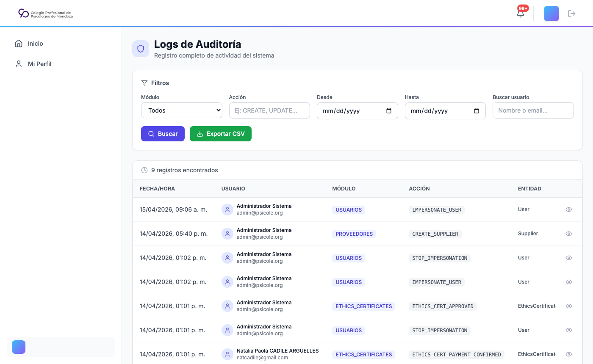This screenshot has width=593, height=364.
Task: Click the person icon beside Mi Perfil
Action: pyautogui.click(x=19, y=64)
